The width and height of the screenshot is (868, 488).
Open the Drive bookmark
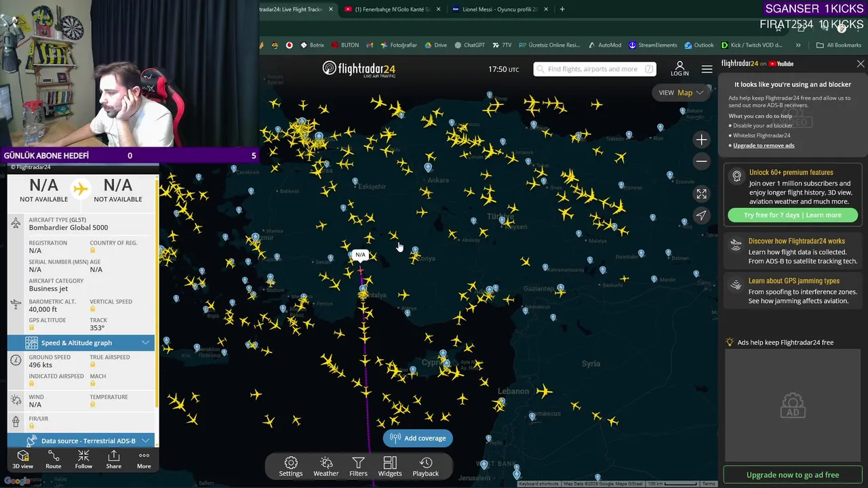pos(435,45)
